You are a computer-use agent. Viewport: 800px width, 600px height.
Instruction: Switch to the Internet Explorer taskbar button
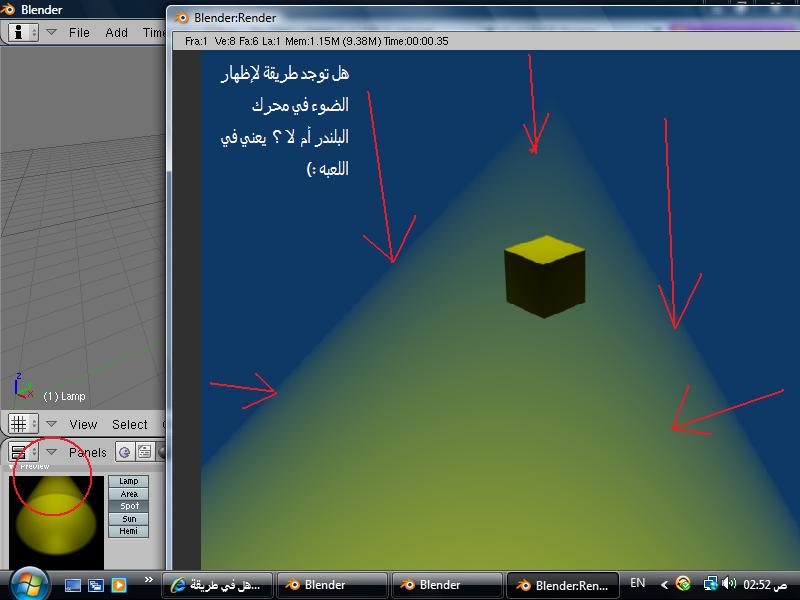click(217, 585)
